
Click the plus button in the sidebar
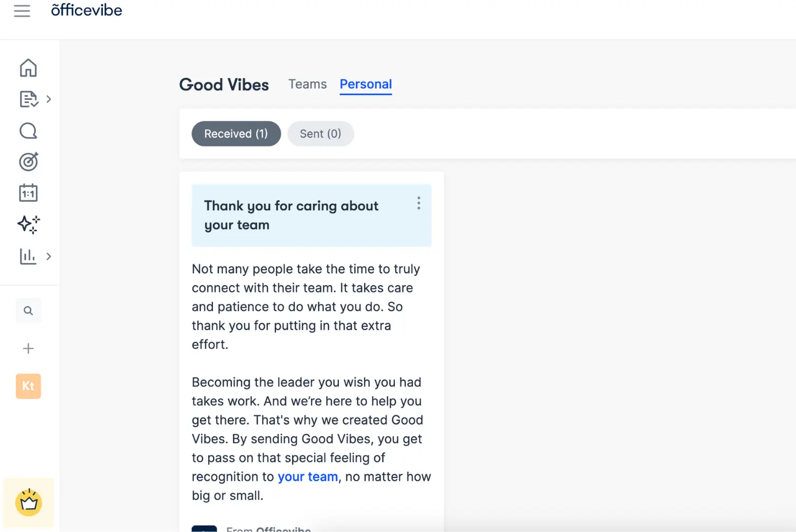pos(28,348)
